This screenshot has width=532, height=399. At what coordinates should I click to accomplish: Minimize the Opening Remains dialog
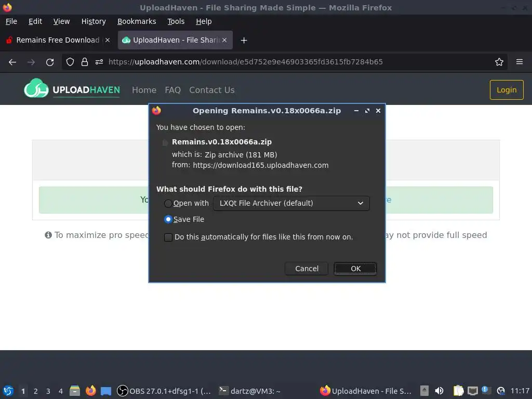click(356, 111)
